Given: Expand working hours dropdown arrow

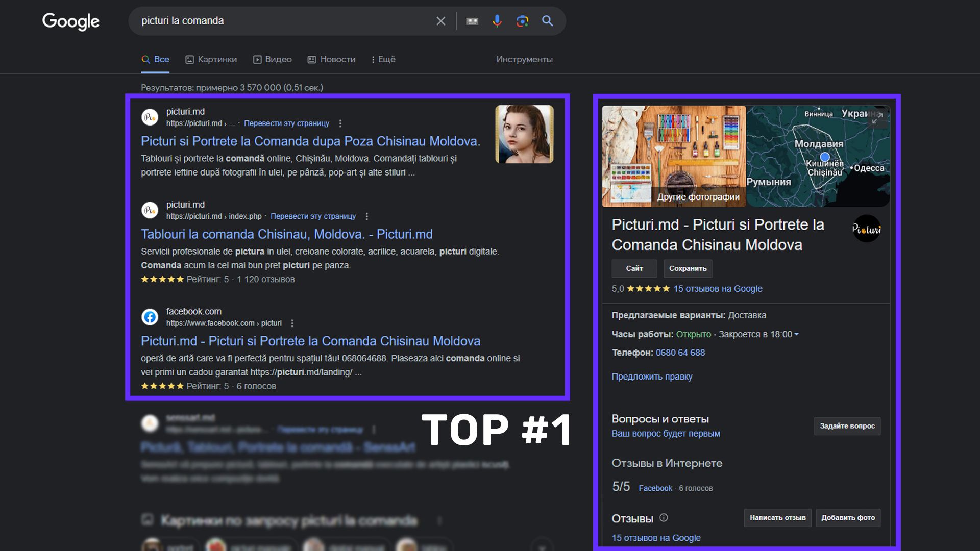Looking at the screenshot, I should pos(797,334).
